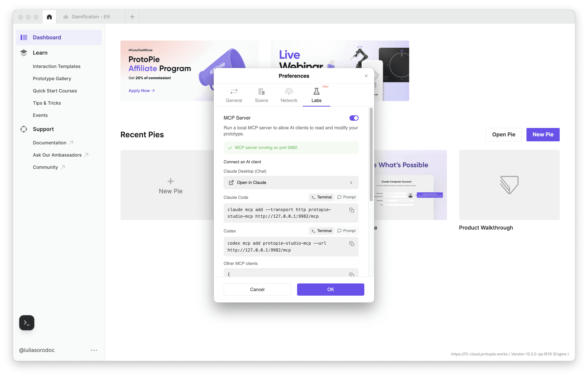Select Prompt mode for Codex
The height and width of the screenshot is (377, 588).
(x=346, y=231)
